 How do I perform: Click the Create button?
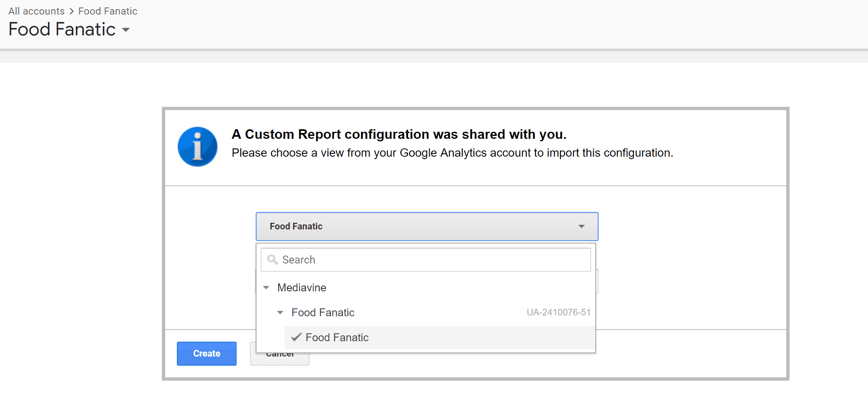[206, 353]
